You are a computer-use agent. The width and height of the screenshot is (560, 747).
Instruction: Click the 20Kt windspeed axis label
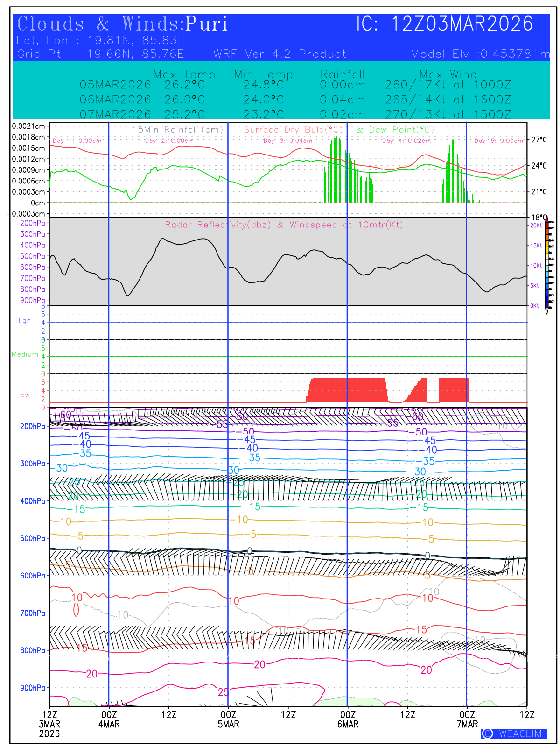coord(535,226)
